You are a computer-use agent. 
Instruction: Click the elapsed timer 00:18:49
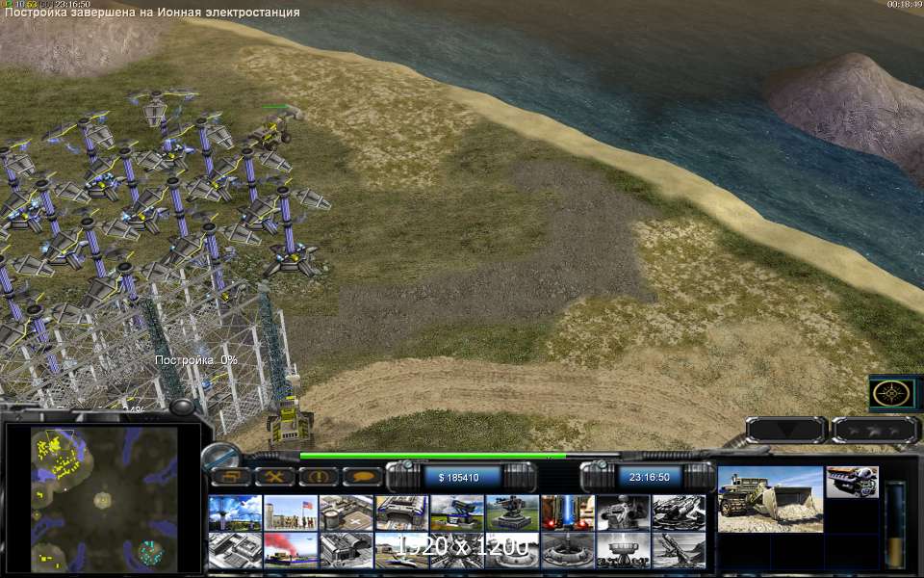tap(905, 4)
